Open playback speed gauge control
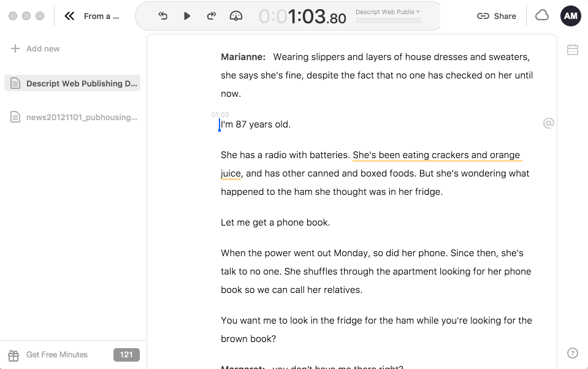588x369 pixels. click(x=236, y=16)
